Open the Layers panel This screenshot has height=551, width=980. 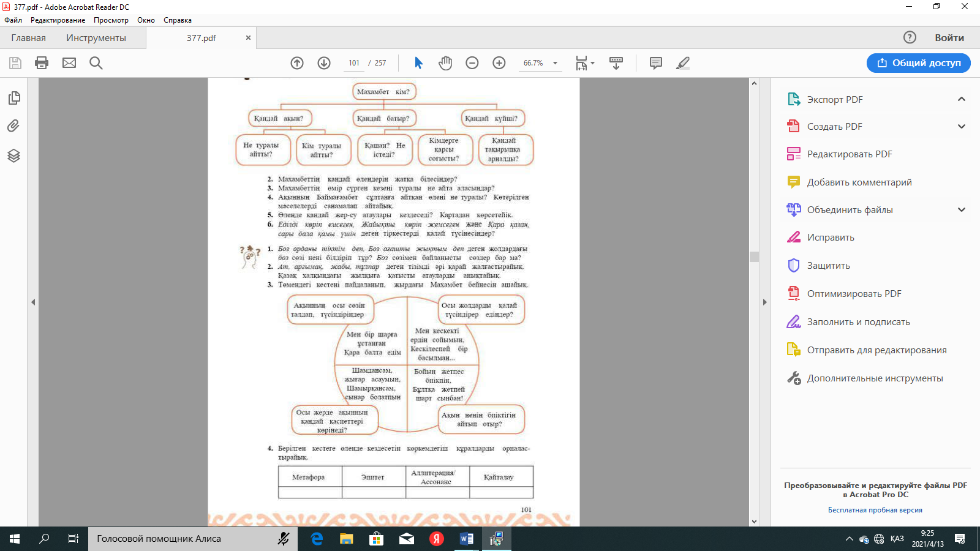pyautogui.click(x=13, y=156)
